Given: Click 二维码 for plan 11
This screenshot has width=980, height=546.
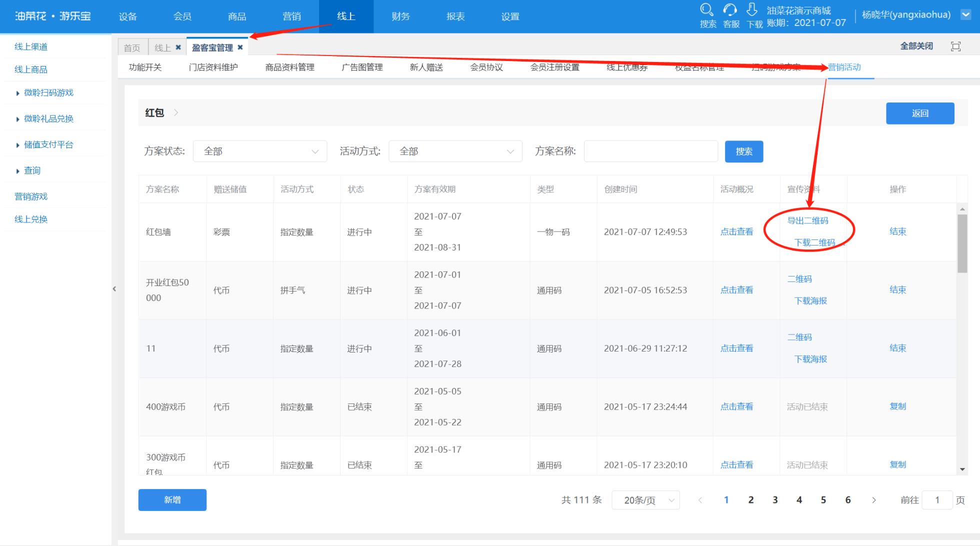Looking at the screenshot, I should [799, 337].
